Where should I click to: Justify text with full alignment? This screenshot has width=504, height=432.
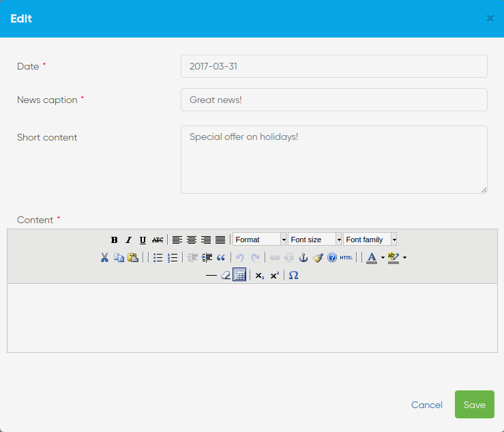point(220,240)
